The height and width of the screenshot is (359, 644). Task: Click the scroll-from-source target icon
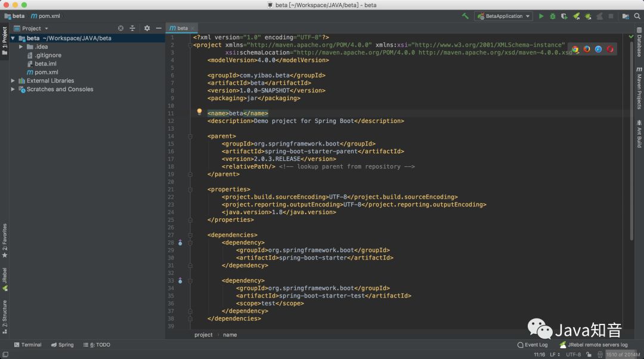[120, 29]
